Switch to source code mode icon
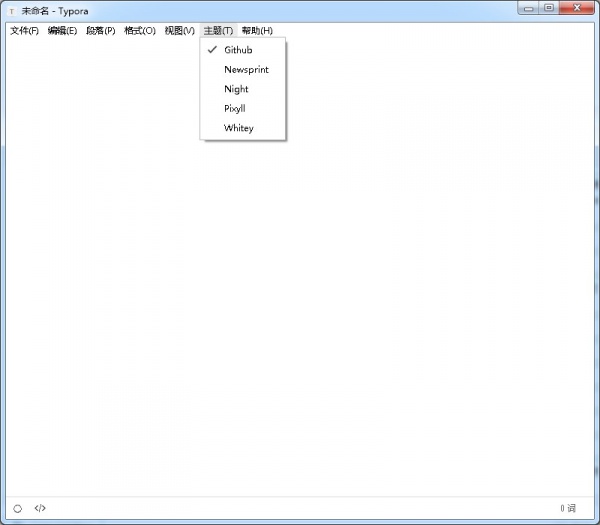 [x=40, y=508]
